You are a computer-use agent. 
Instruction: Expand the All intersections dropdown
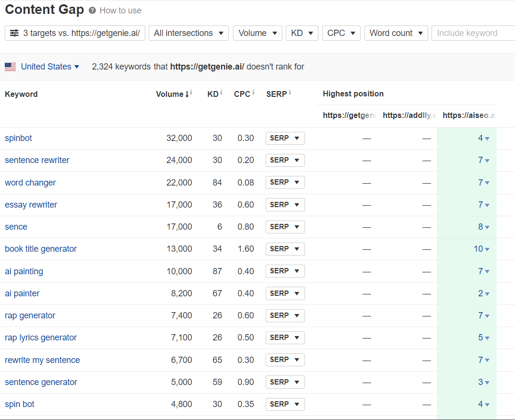point(188,33)
